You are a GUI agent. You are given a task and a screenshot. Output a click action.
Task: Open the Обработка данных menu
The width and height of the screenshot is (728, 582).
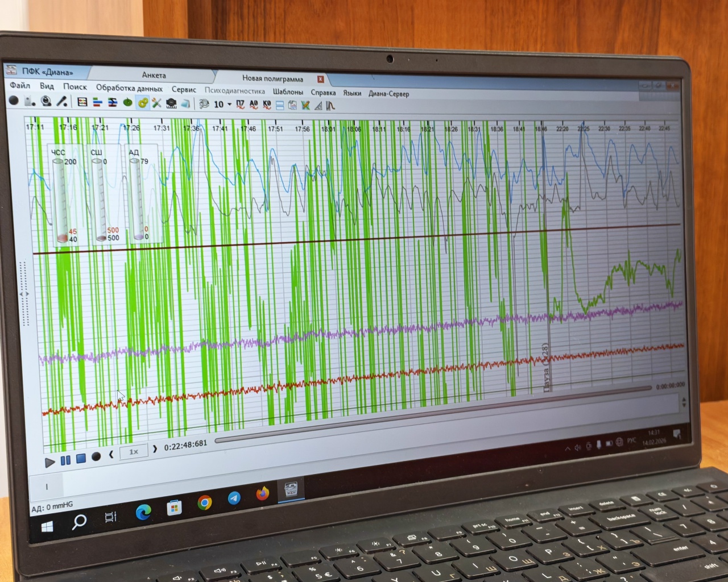[x=129, y=88]
